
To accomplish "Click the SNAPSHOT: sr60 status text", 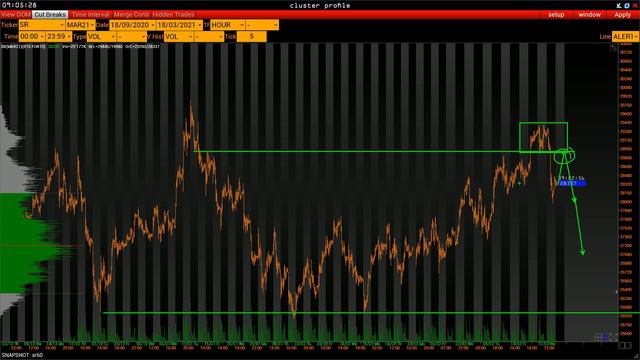I will [22, 355].
